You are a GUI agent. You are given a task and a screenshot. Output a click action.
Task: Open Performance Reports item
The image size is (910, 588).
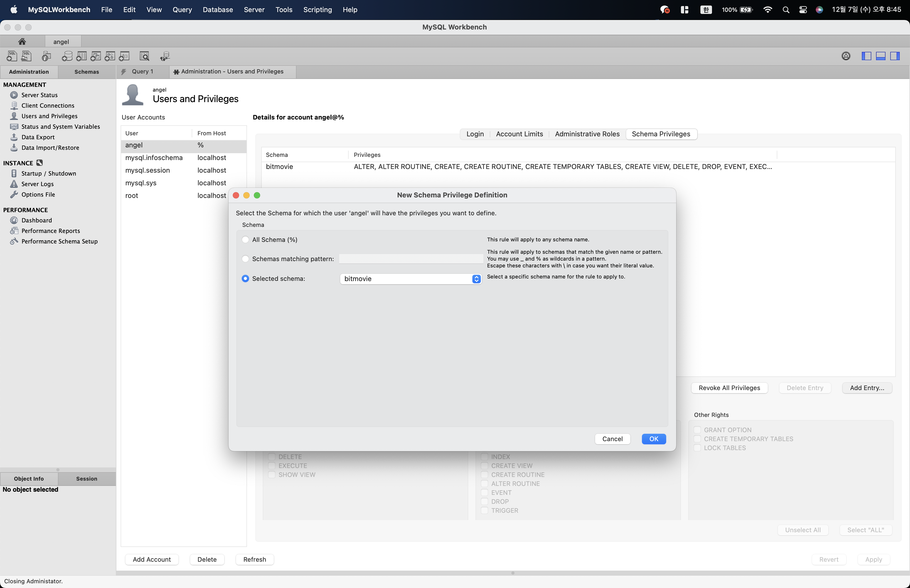(x=50, y=231)
